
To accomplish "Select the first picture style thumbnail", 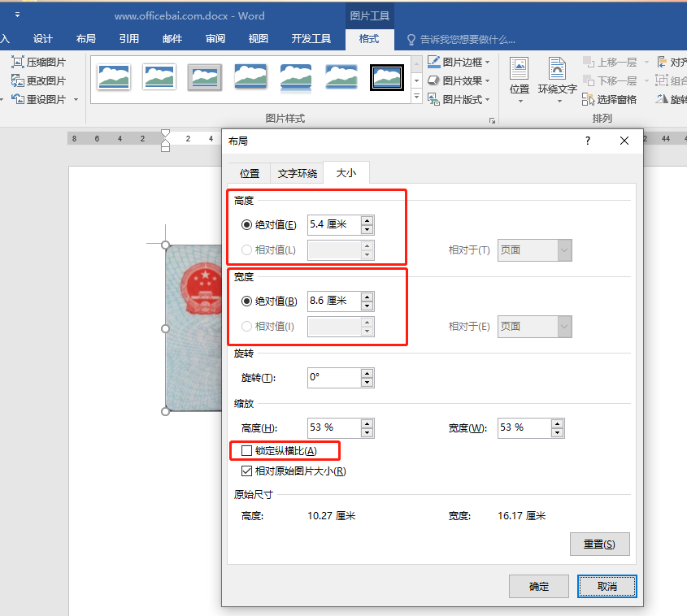I will point(113,76).
